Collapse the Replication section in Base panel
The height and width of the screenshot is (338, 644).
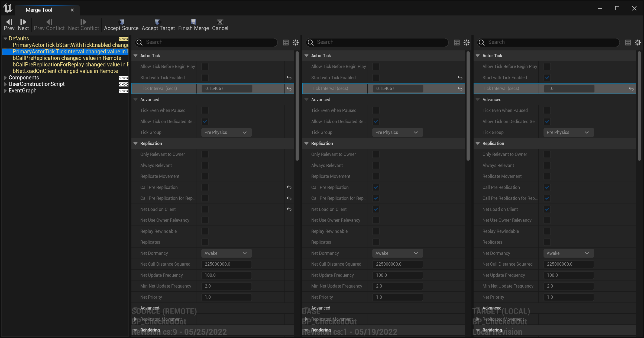tap(307, 144)
